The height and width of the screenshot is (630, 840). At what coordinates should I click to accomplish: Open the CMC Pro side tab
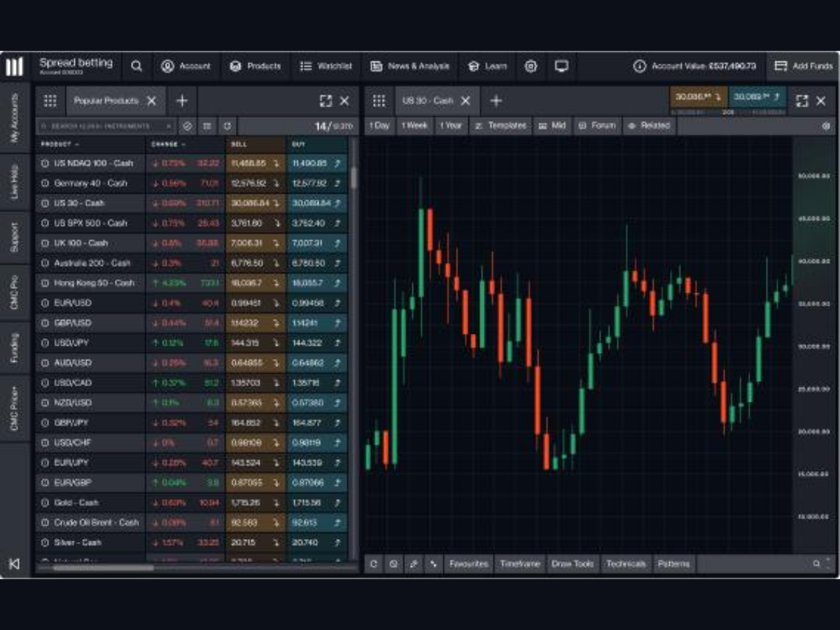15,294
